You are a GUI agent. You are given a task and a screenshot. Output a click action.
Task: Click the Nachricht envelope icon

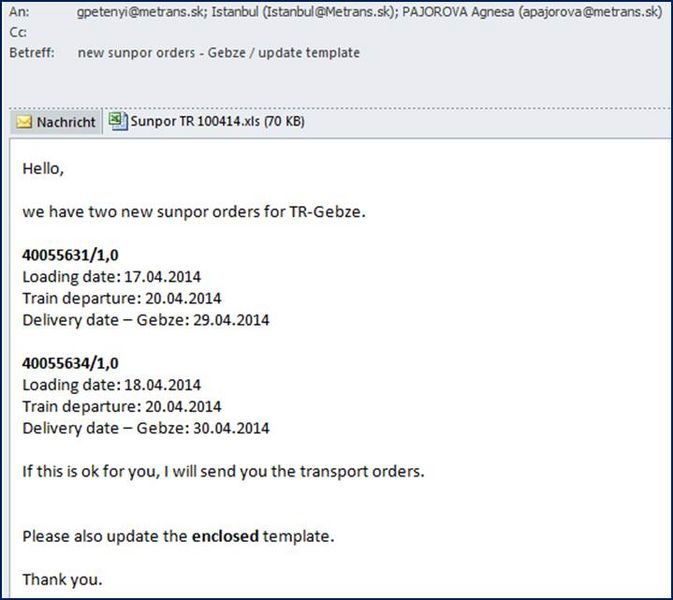click(24, 122)
